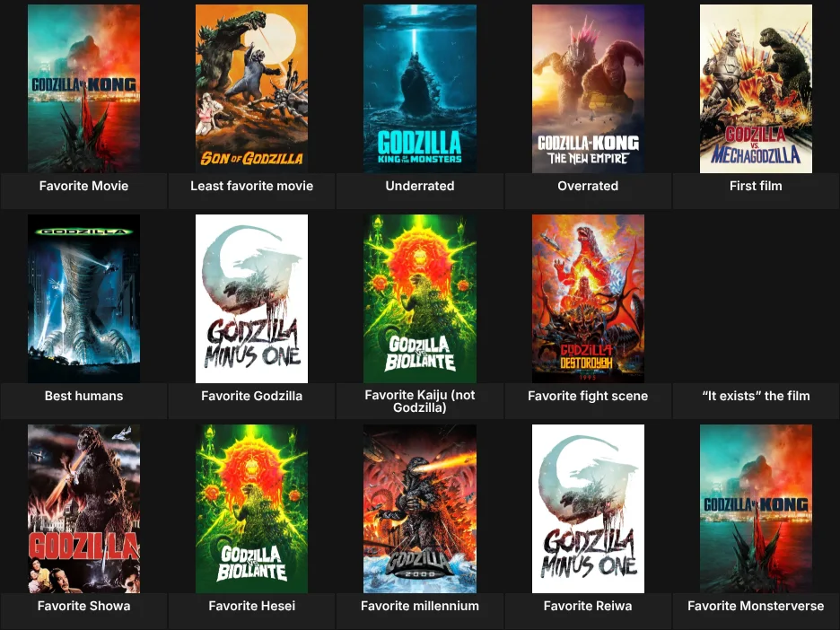Click the red-title Godzilla poster above Favorite Showa
This screenshot has height=630, width=840.
pyautogui.click(x=83, y=508)
